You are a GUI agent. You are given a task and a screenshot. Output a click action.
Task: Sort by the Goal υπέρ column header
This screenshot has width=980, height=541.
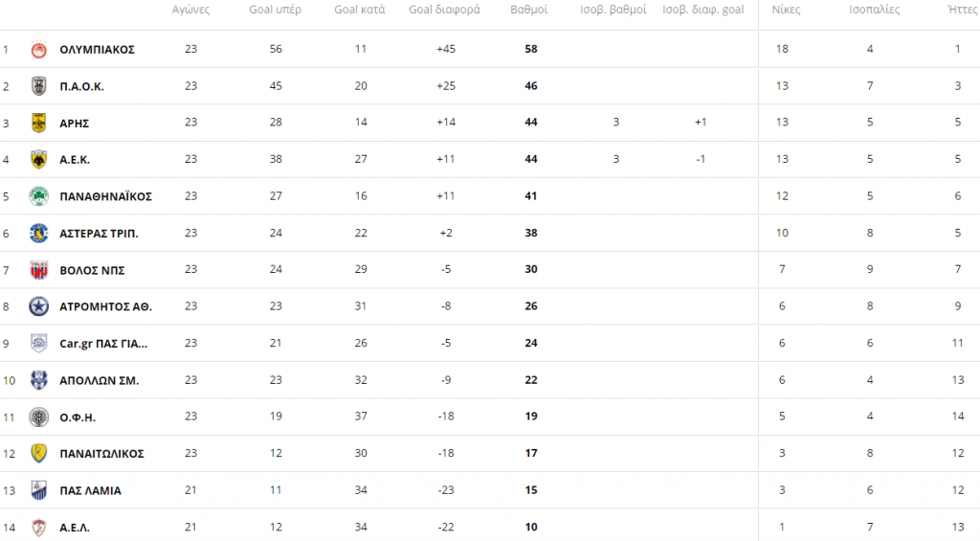click(x=282, y=10)
